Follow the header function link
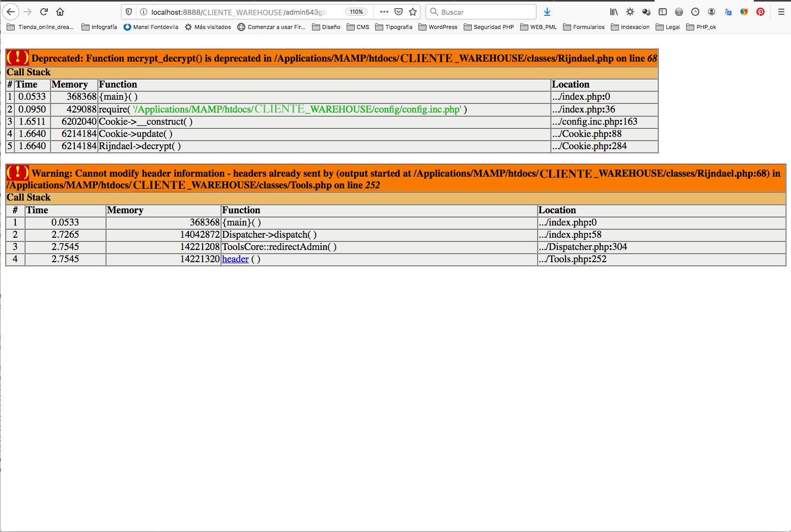The width and height of the screenshot is (791, 532). (235, 259)
